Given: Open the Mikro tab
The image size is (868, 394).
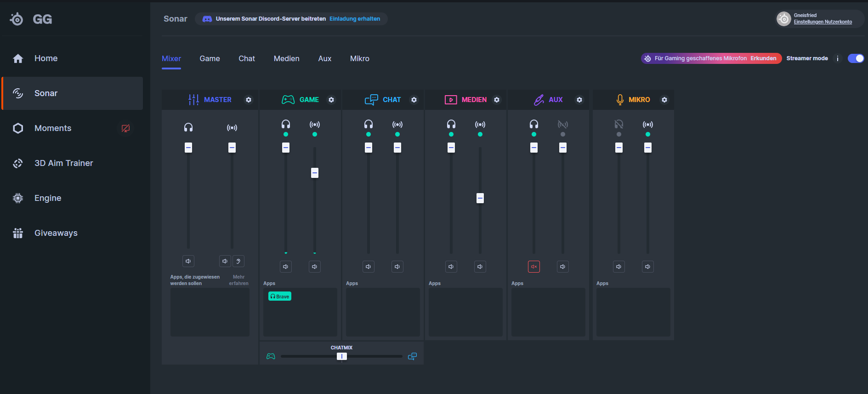Looking at the screenshot, I should pyautogui.click(x=359, y=58).
